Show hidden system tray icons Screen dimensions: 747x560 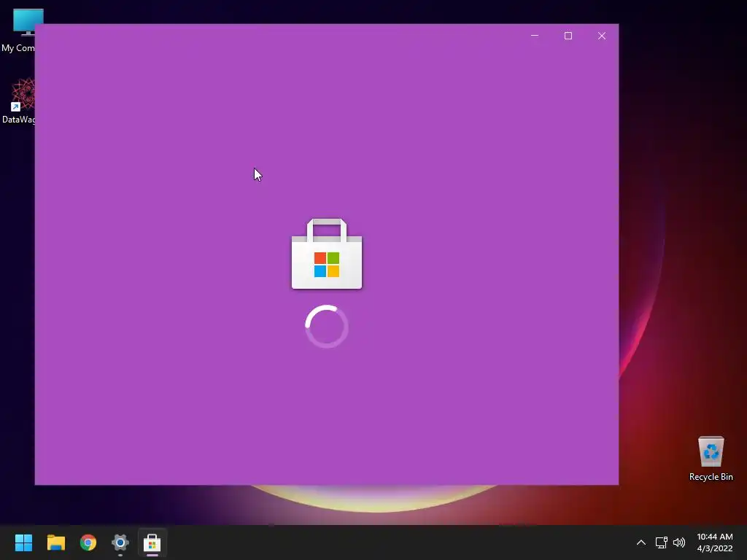click(641, 542)
